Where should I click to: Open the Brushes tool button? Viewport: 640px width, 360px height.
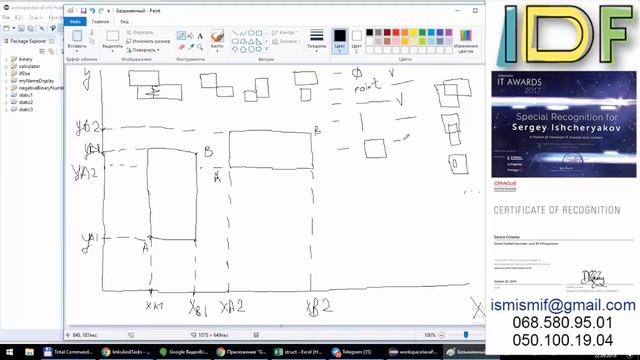click(217, 40)
